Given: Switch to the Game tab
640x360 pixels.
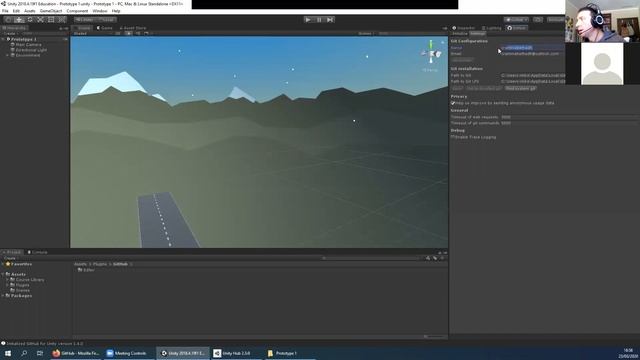Looking at the screenshot, I should pos(104,28).
